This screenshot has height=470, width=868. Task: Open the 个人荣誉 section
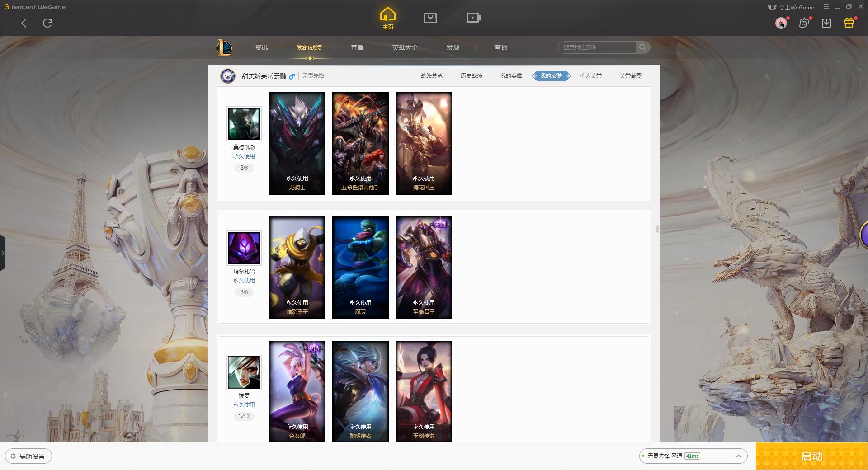tap(591, 76)
